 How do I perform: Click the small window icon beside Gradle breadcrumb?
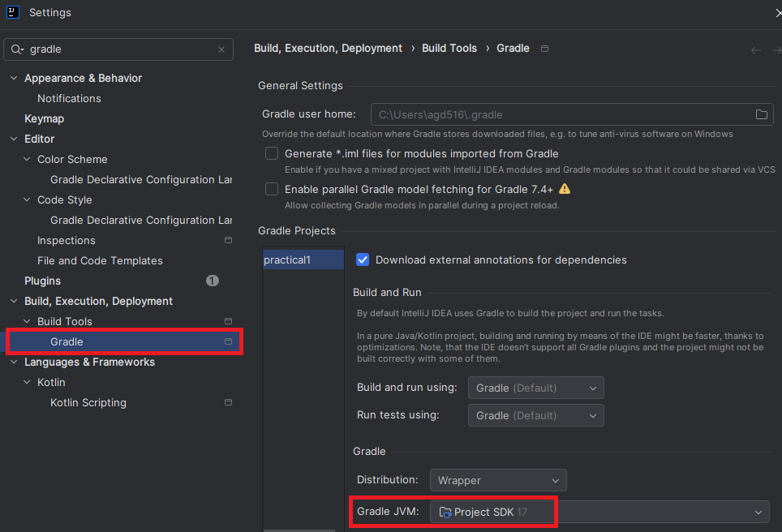coord(544,49)
